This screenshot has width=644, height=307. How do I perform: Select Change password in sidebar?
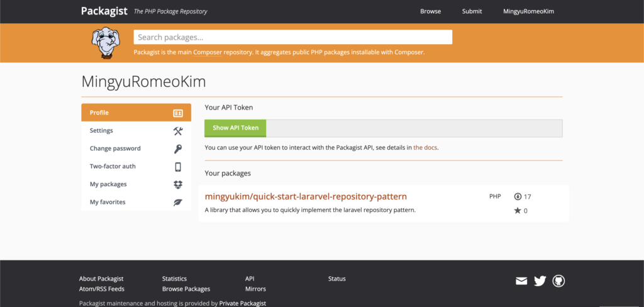[x=136, y=148]
